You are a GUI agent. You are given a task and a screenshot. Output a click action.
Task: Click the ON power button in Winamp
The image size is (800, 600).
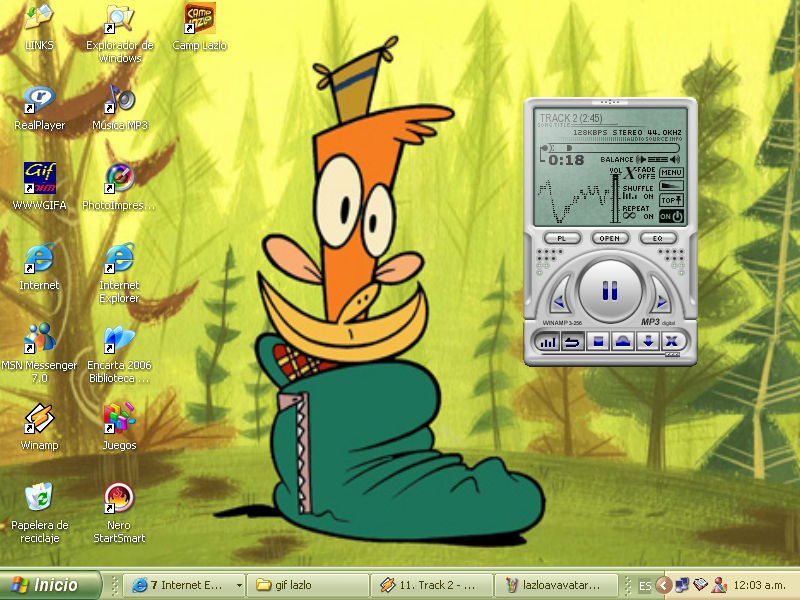pos(671,216)
